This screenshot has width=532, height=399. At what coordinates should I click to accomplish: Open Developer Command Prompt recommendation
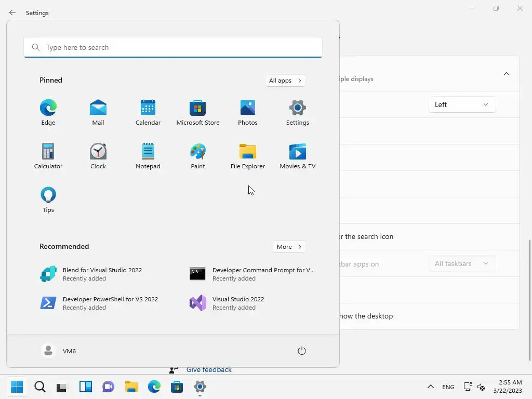coord(252,274)
